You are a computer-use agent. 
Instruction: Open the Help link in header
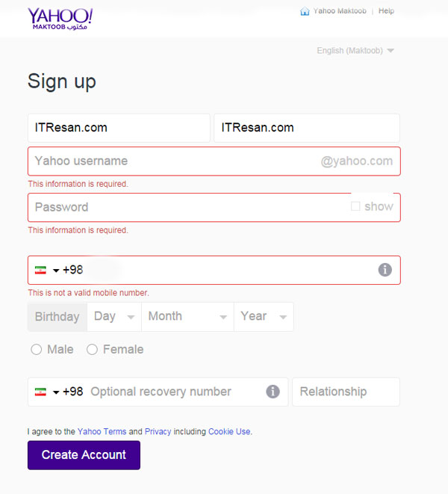point(386,11)
